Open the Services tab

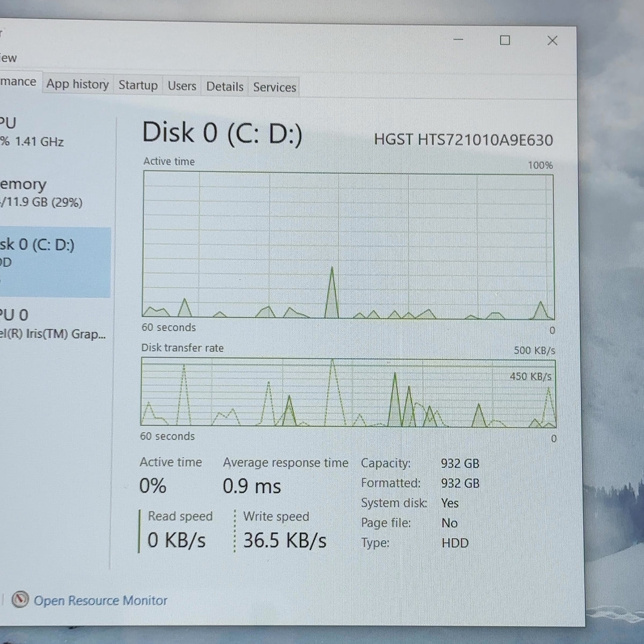274,87
